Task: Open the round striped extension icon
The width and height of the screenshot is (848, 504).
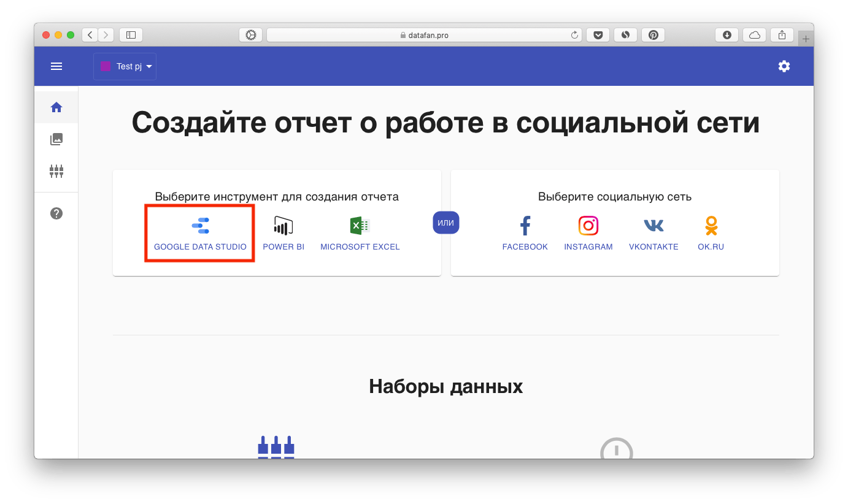Action: [626, 35]
